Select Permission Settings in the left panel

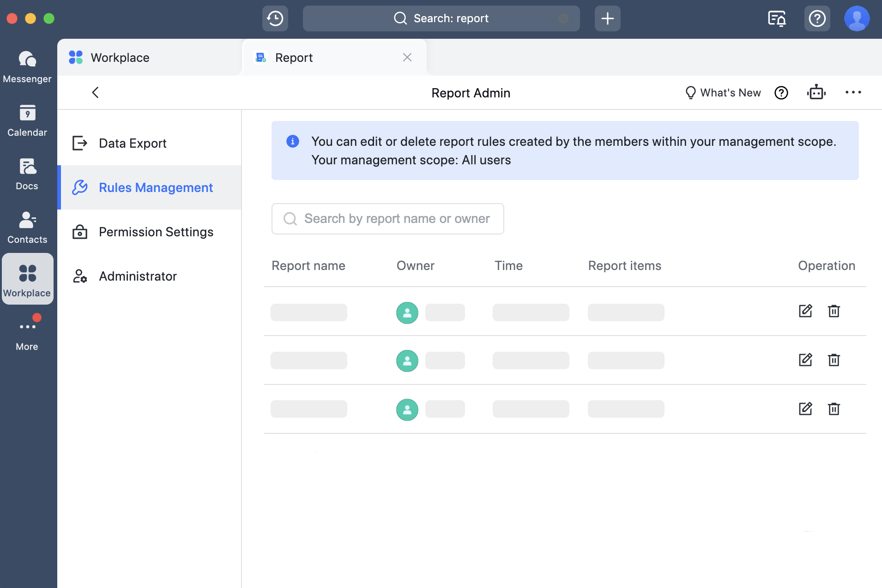click(156, 232)
